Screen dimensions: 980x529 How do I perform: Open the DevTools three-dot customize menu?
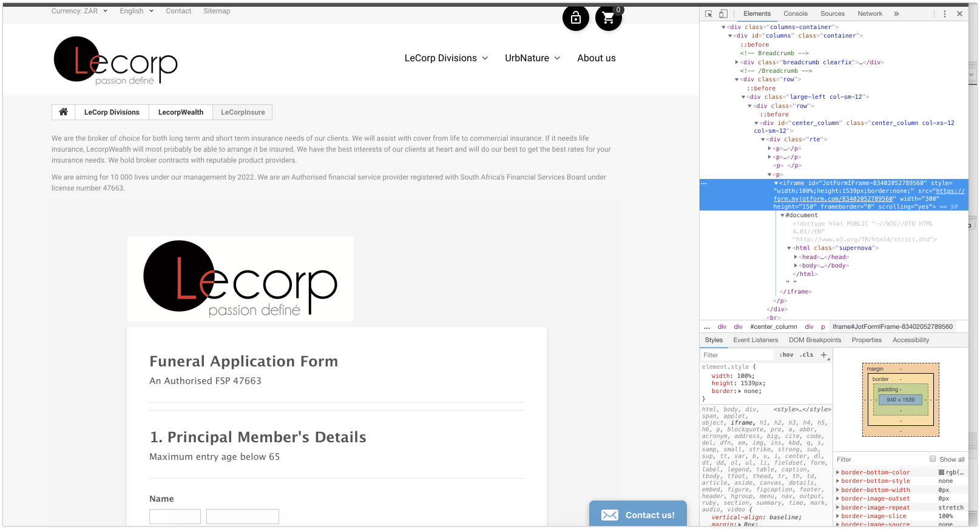(x=944, y=14)
